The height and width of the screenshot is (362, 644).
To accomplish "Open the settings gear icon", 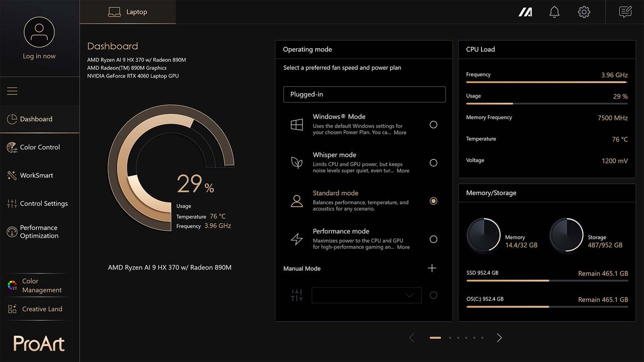I will pyautogui.click(x=584, y=12).
